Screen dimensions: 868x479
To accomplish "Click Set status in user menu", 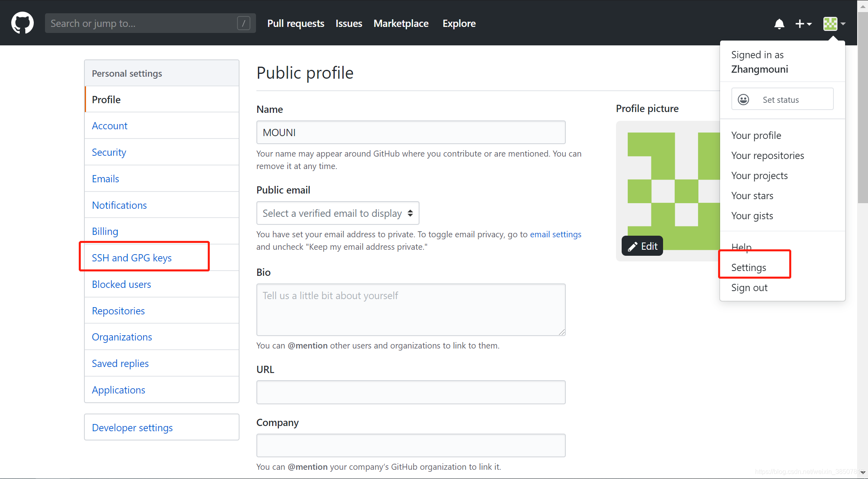I will coord(782,99).
